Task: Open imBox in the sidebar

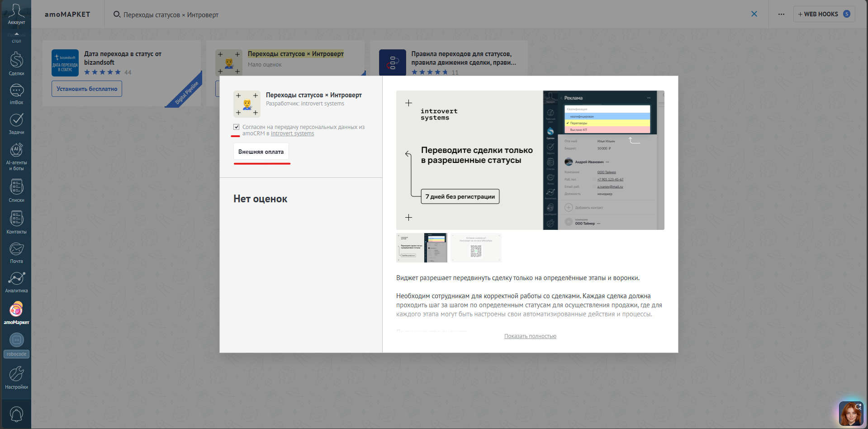Action: click(16, 94)
